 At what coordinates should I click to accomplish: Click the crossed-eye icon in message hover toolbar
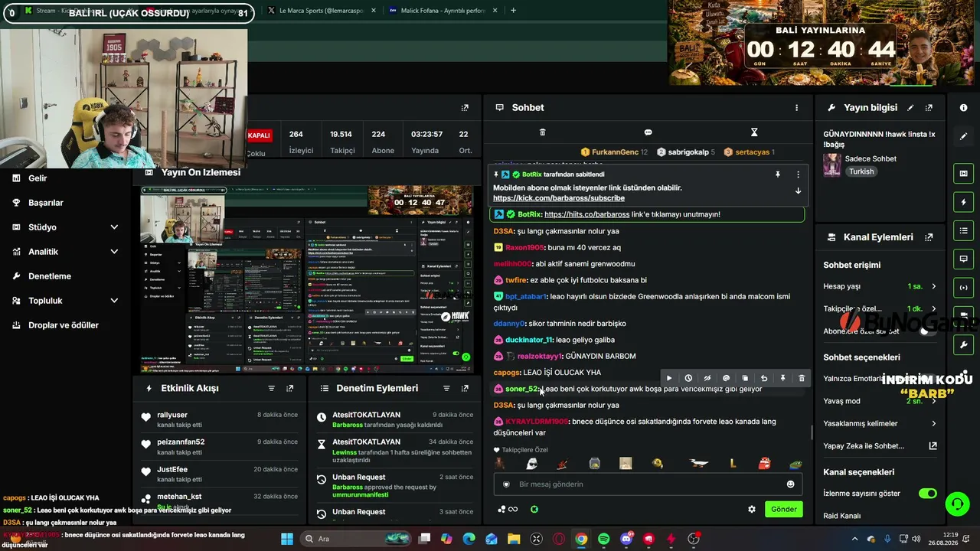(x=707, y=378)
